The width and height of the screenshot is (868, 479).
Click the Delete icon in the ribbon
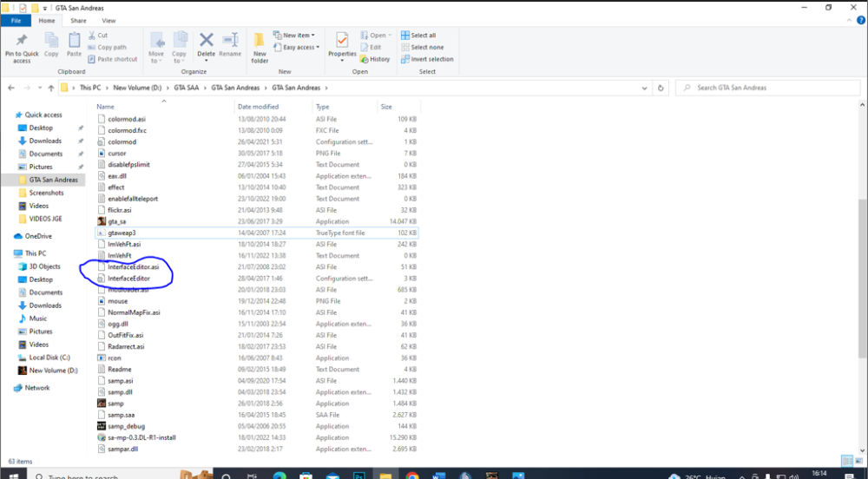click(x=206, y=44)
